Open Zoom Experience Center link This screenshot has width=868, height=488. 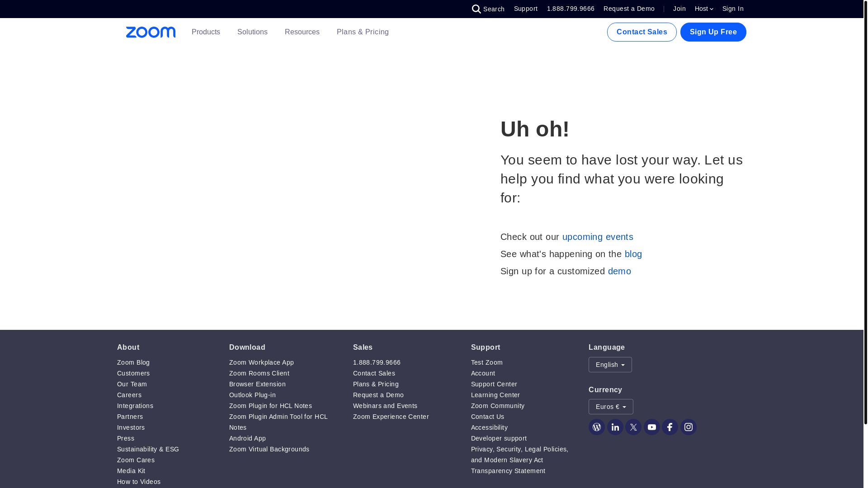391,417
